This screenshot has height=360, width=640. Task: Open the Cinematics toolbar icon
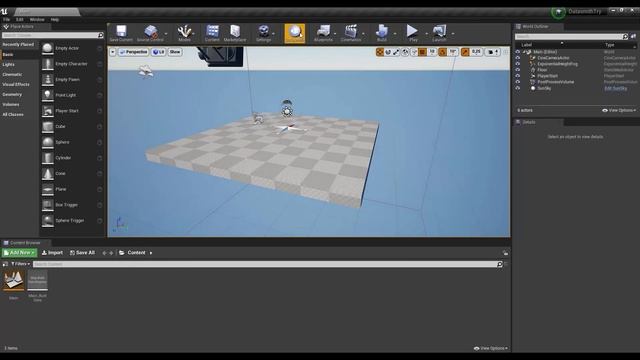(x=351, y=33)
